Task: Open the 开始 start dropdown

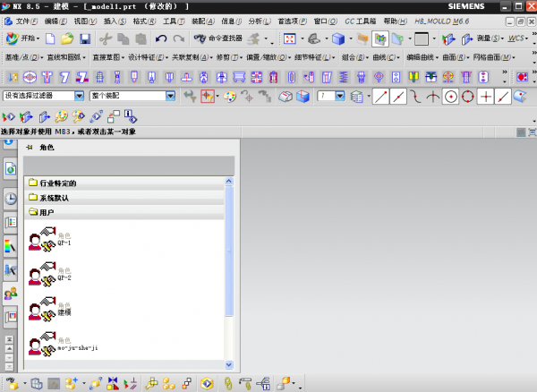Action: click(x=23, y=38)
